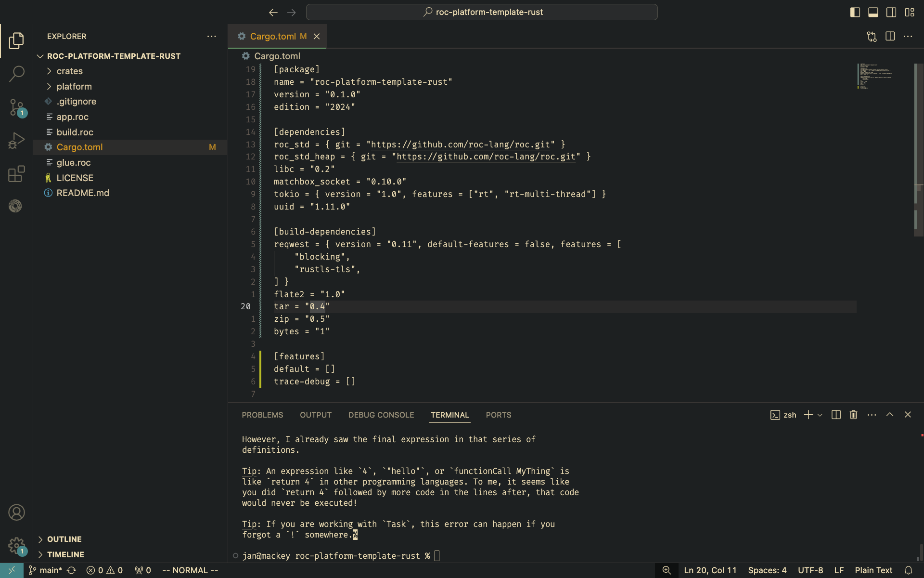The image size is (924, 578).
Task: Switch to the OUTPUT panel tab
Action: [316, 415]
